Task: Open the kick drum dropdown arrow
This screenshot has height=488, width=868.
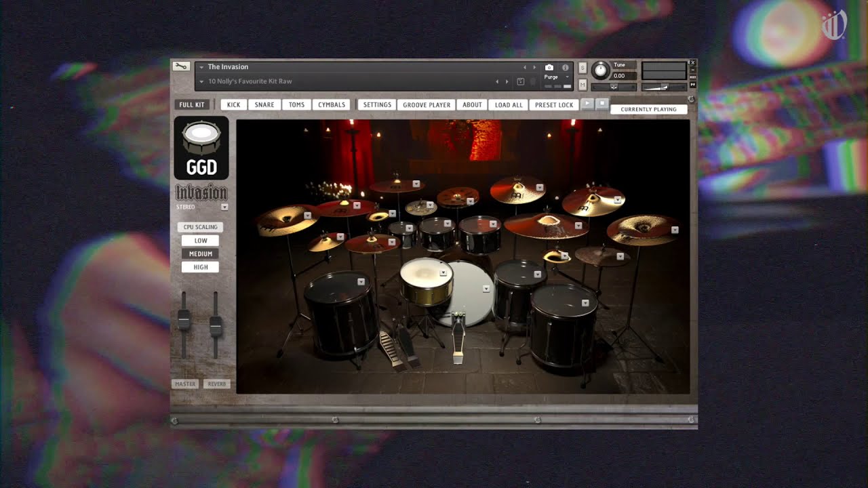Action: [486, 289]
